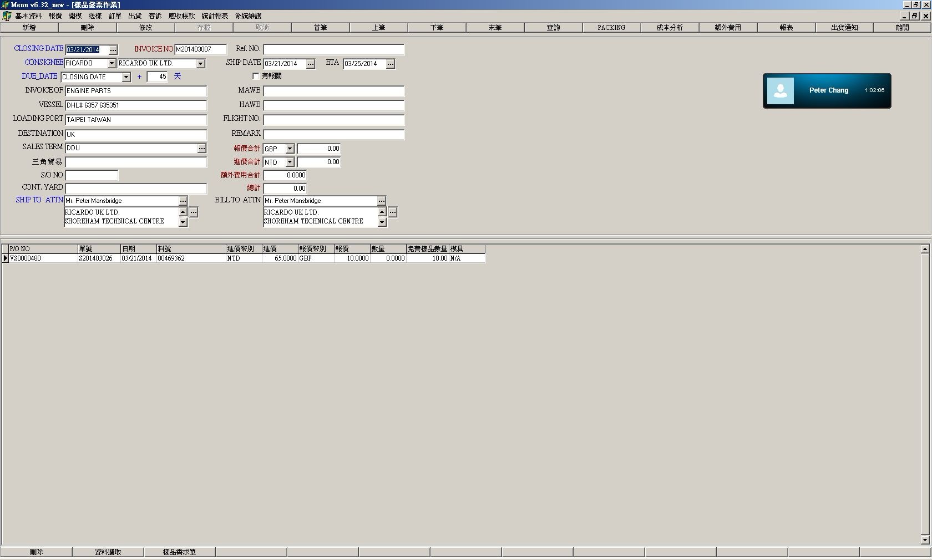The width and height of the screenshot is (932, 560).
Task: Click the 修改 toolbar button
Action: pyautogui.click(x=145, y=28)
